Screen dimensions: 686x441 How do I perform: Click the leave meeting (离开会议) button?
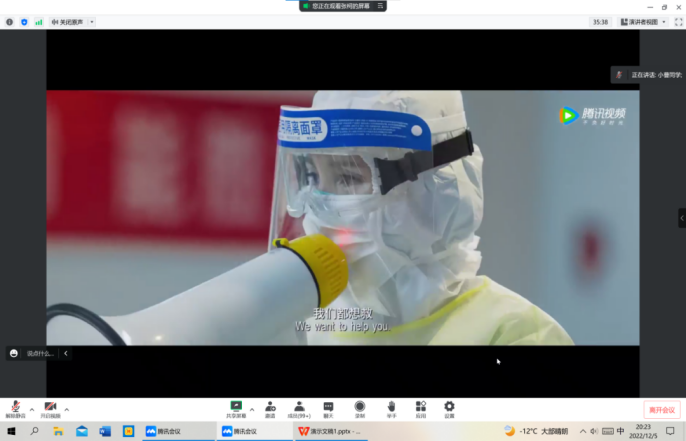(x=662, y=410)
